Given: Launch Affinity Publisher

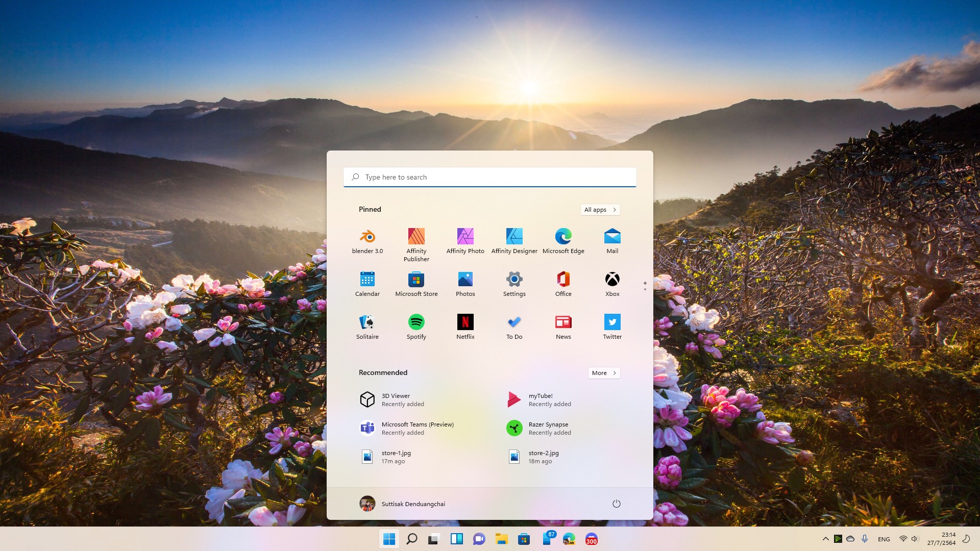Looking at the screenshot, I should click(416, 245).
